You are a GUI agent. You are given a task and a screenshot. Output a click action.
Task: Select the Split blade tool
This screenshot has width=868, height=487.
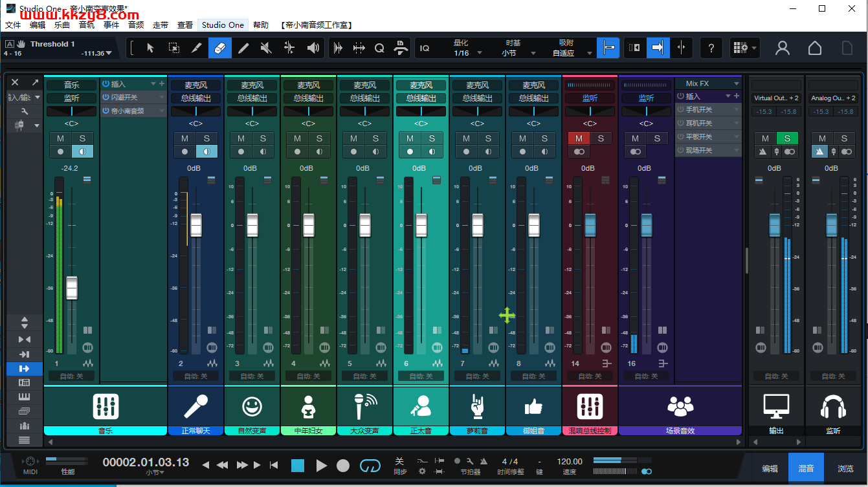[197, 48]
